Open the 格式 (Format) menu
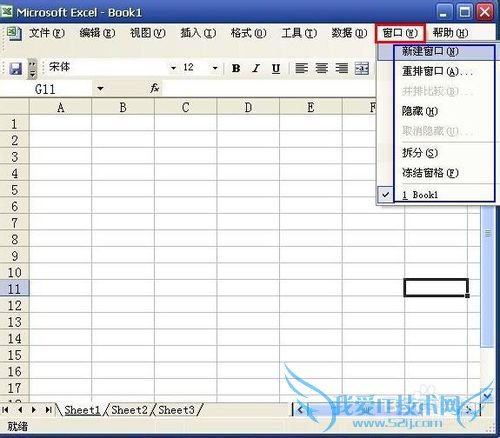The width and height of the screenshot is (500, 438). click(x=249, y=33)
